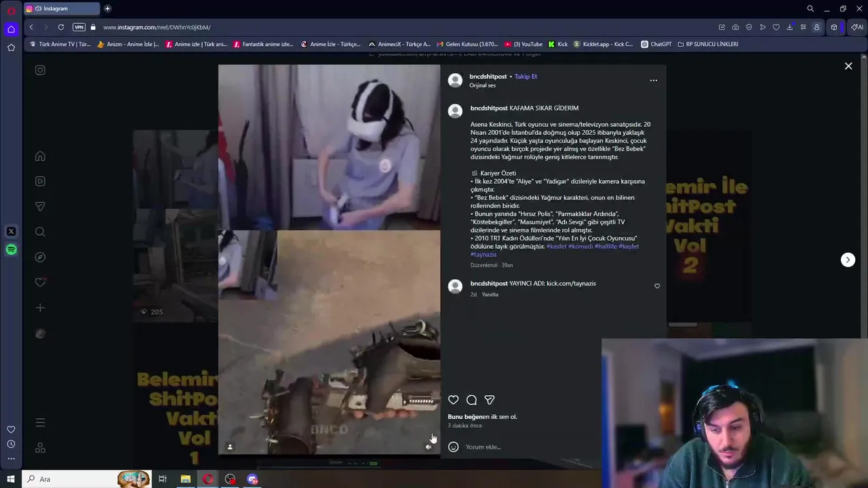Viewport: 868px width, 488px height.
Task: Open Search in the Instagram sidebar
Action: [x=40, y=232]
